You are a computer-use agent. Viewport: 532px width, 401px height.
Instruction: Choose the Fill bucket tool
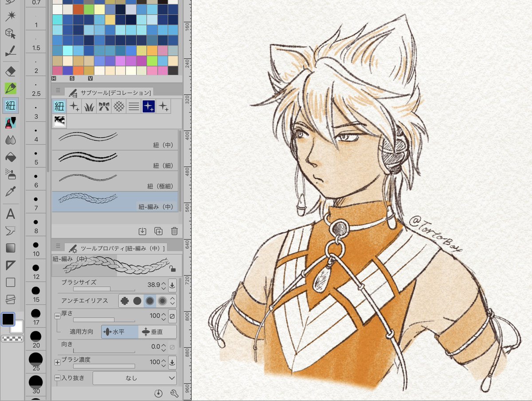pos(11,157)
